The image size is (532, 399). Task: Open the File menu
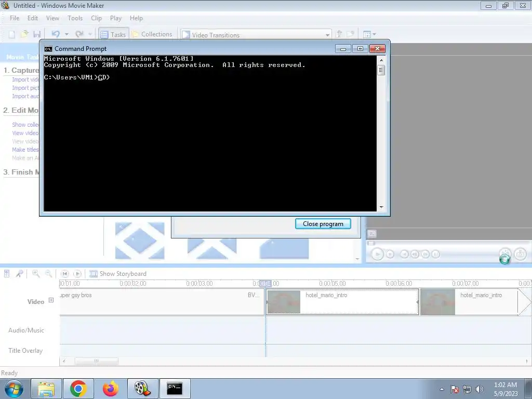tap(15, 18)
